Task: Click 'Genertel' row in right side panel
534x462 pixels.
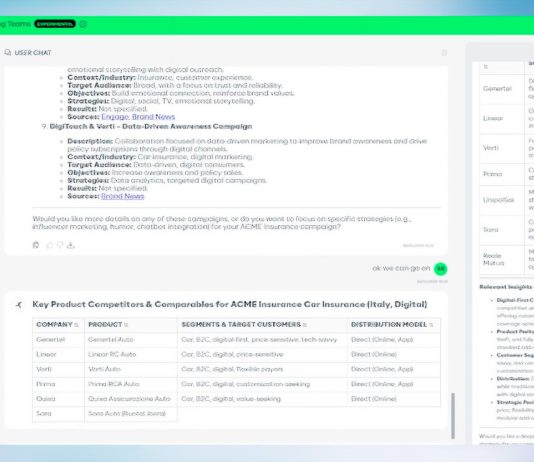Action: click(x=507, y=89)
